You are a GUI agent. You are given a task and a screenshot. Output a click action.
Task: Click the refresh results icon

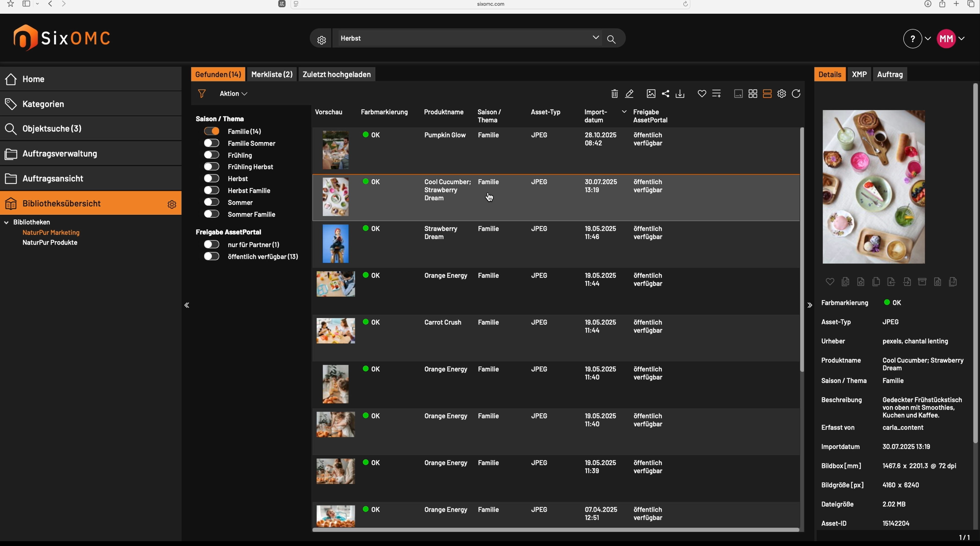[796, 94]
